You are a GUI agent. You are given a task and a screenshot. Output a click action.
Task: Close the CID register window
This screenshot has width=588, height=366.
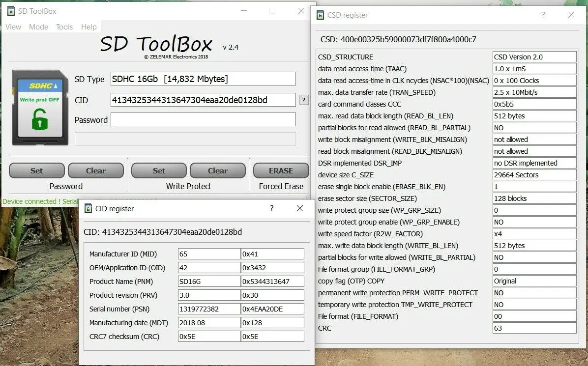coord(299,208)
